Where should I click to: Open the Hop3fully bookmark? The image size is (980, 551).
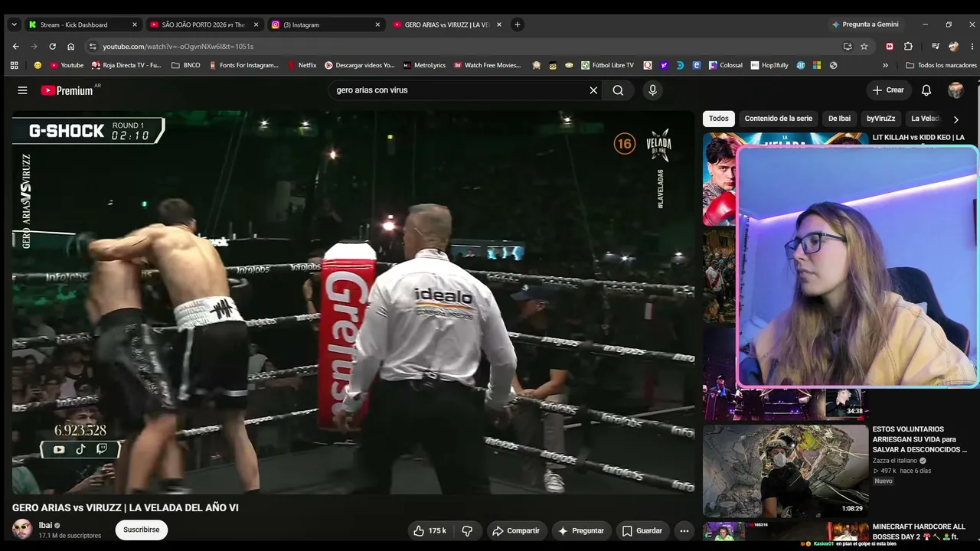[769, 65]
